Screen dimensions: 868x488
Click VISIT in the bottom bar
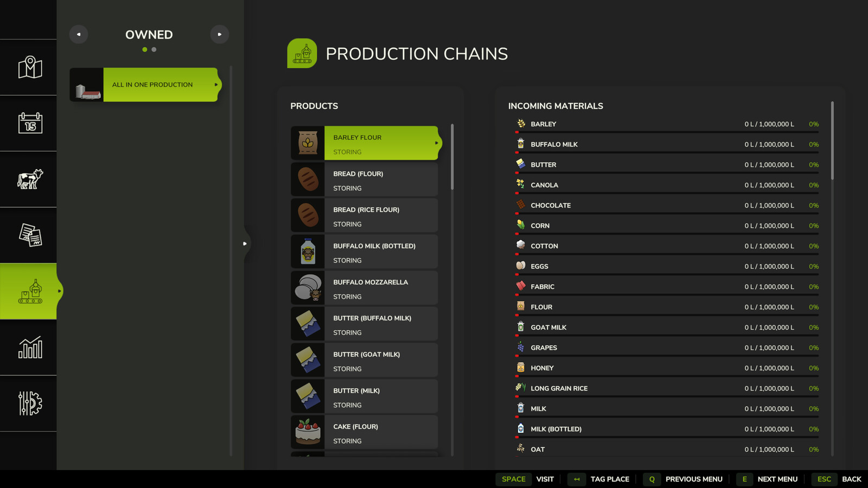click(x=545, y=479)
